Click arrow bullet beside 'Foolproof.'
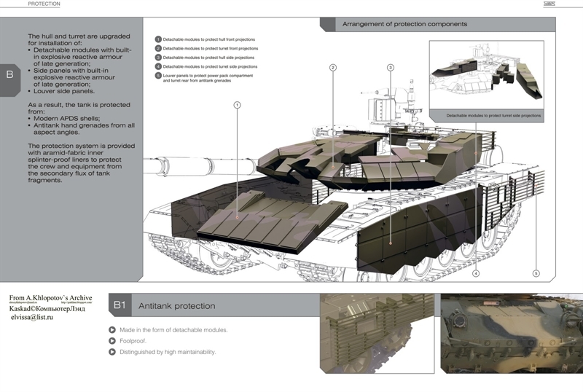This screenshot has height=392, width=583. pos(112,341)
